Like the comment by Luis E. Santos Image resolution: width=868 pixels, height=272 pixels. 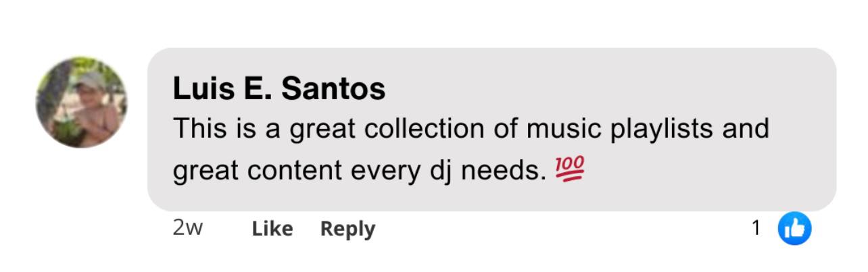(272, 229)
